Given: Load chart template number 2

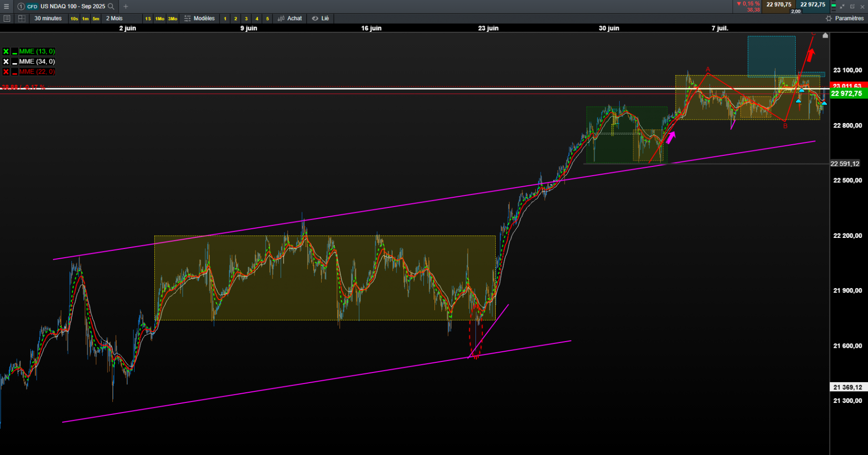Looking at the screenshot, I should pos(236,19).
